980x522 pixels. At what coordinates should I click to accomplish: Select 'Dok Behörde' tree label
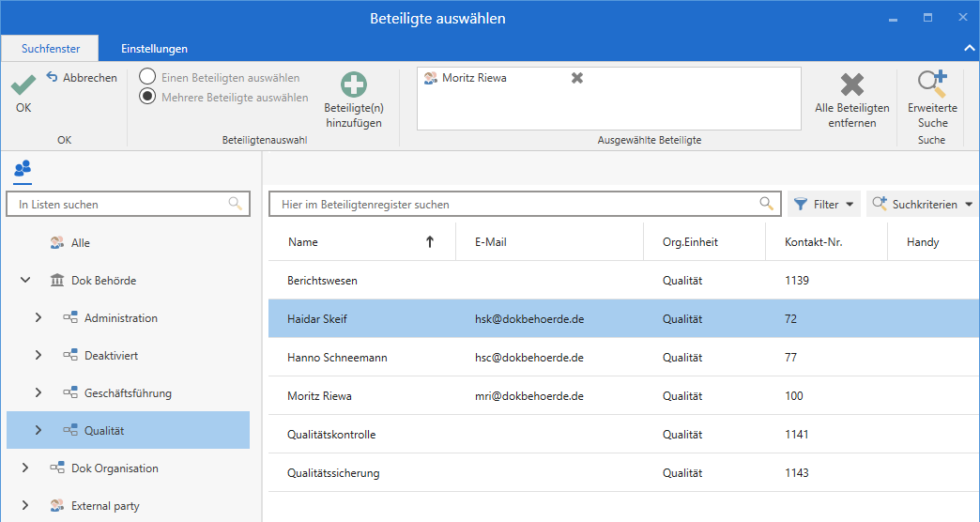(x=104, y=280)
